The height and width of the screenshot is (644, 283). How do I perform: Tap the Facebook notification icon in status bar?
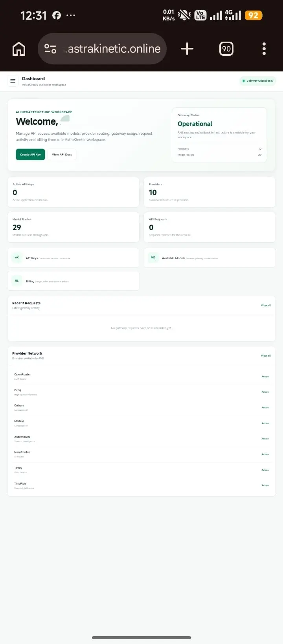[57, 15]
